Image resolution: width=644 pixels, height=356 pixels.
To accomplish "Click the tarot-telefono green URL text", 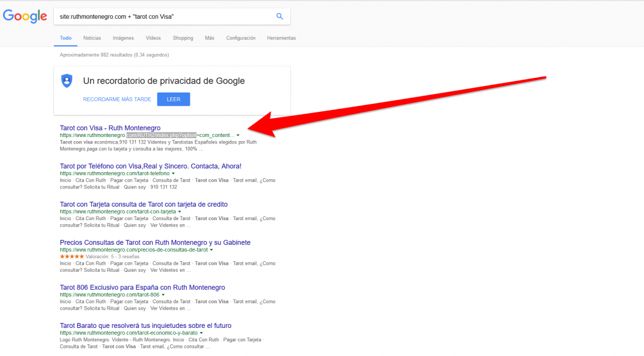I will point(115,174).
